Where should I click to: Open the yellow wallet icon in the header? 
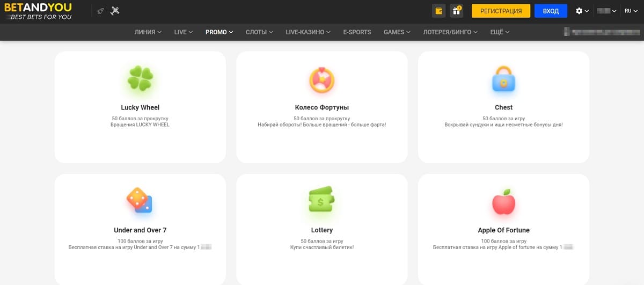439,11
